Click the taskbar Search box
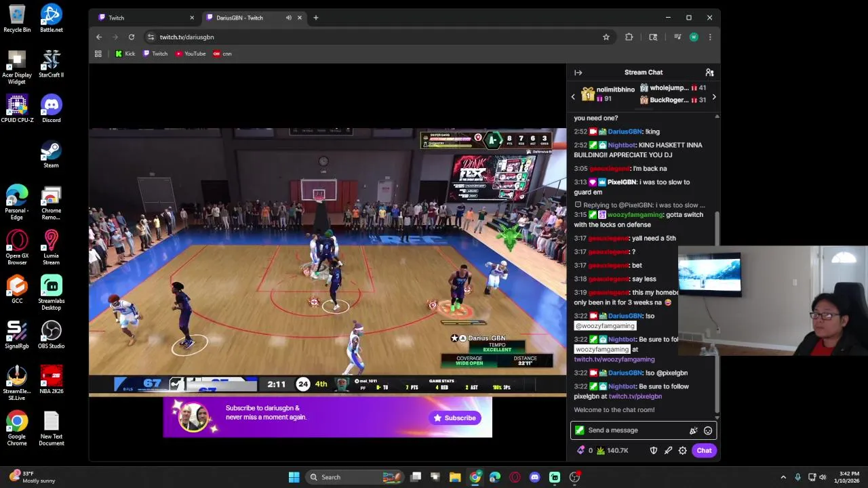Image resolution: width=868 pixels, height=488 pixels. click(353, 477)
